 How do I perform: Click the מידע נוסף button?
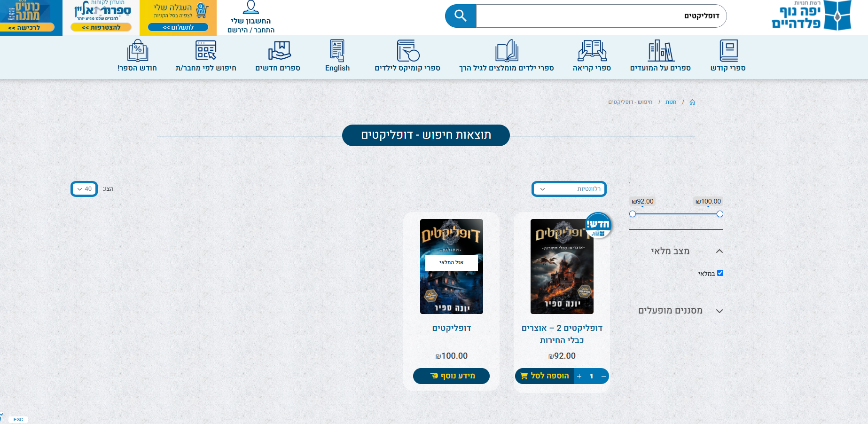click(451, 376)
